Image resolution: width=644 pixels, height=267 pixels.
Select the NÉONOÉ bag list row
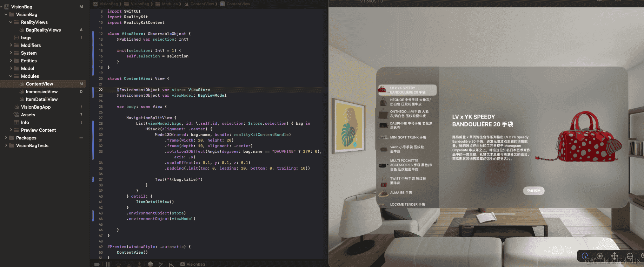click(x=407, y=102)
